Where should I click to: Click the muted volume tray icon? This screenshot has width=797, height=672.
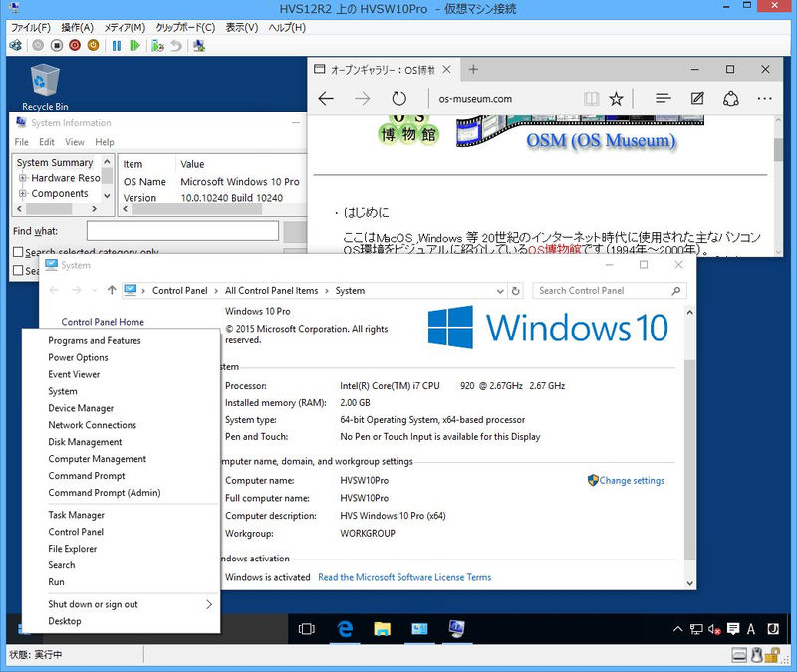[714, 630]
